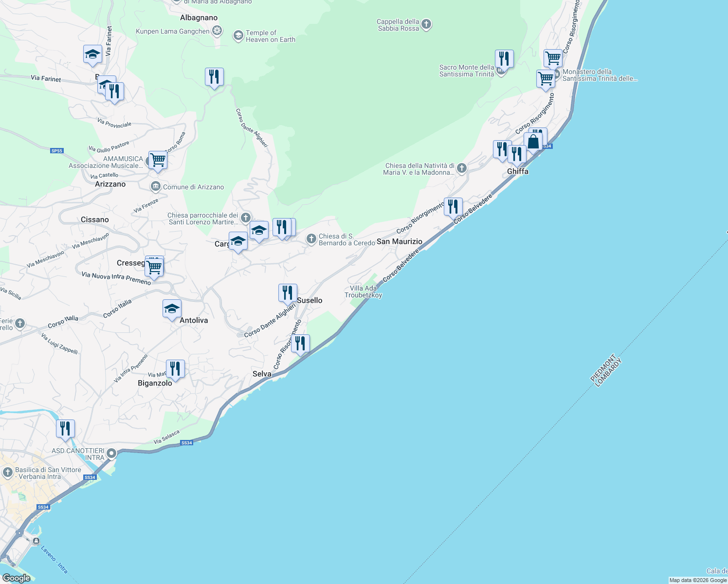Screen dimensions: 728x584
Task: Click the supermarket pin near Cressegio
Action: (x=154, y=267)
